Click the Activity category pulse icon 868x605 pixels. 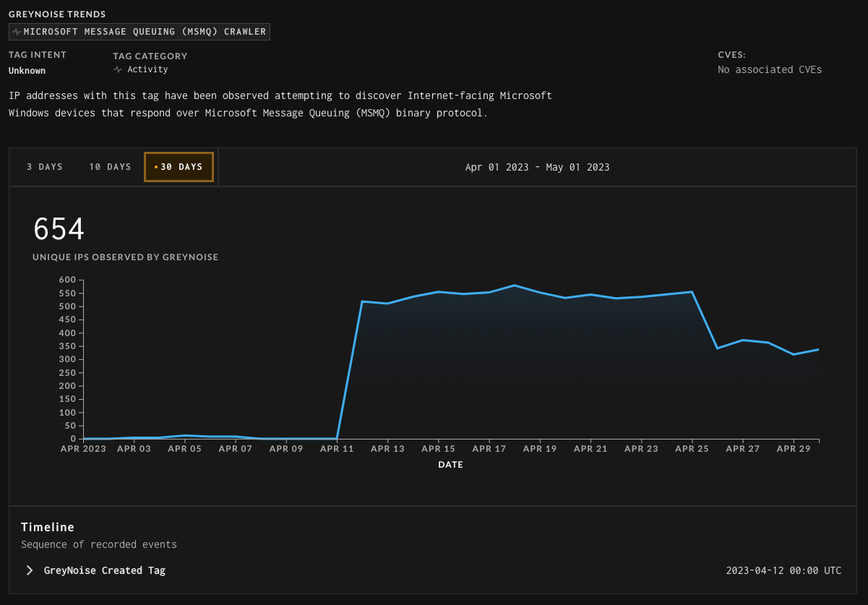point(118,69)
